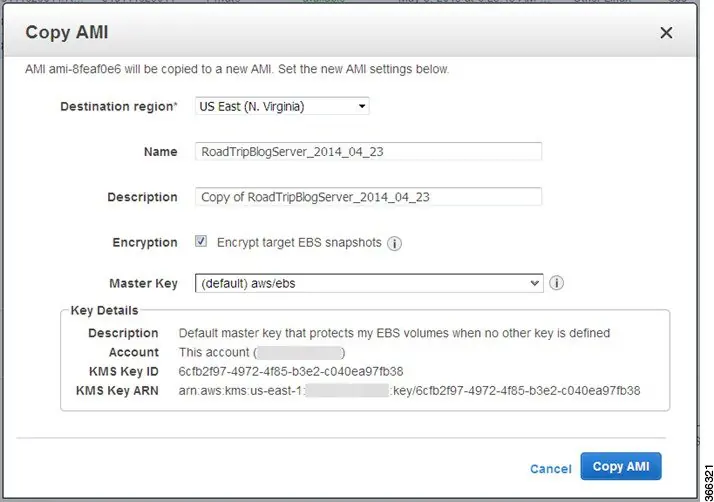The width and height of the screenshot is (714, 502).
Task: Click the Cancel link
Action: (551, 469)
